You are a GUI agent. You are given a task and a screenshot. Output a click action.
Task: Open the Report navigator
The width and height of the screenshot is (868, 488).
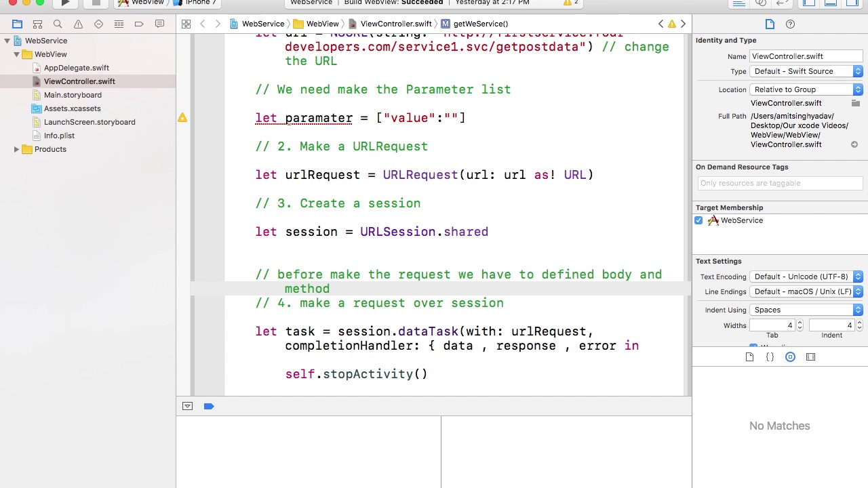(159, 24)
